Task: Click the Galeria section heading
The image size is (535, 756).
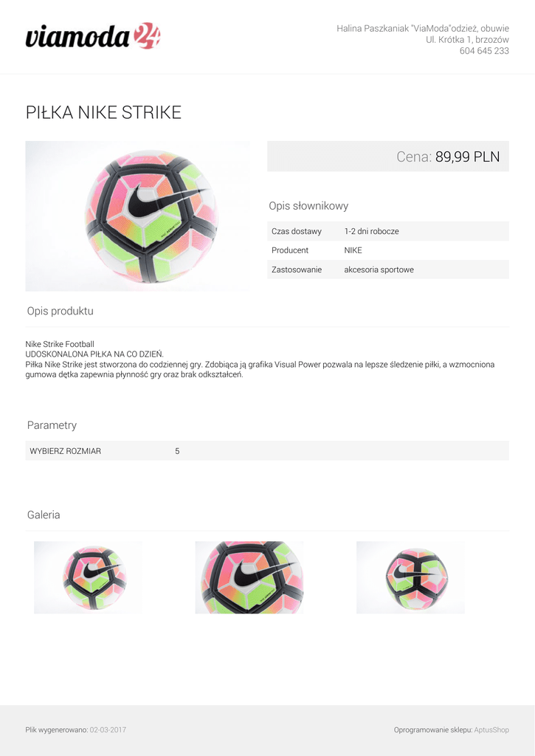Action: (x=44, y=515)
